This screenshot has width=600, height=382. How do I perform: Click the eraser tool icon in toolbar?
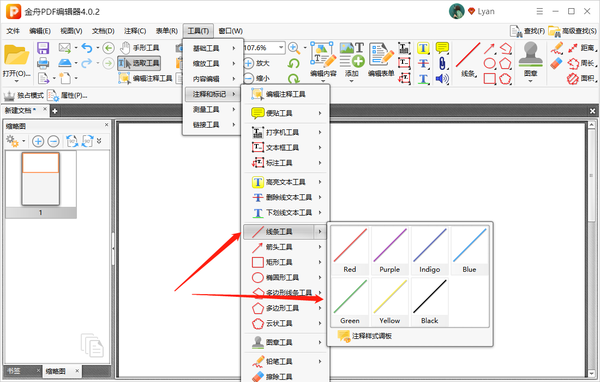556,64
